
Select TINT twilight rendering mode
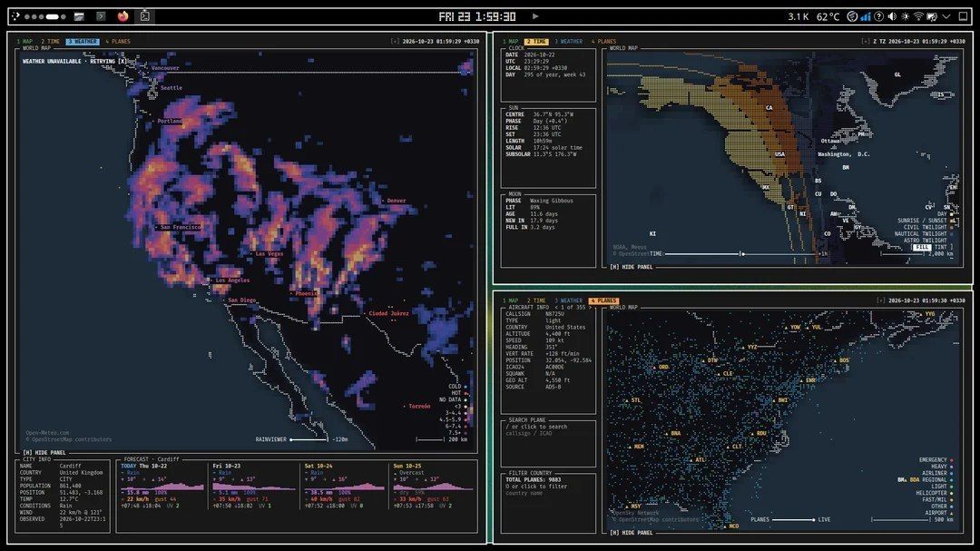pyautogui.click(x=941, y=247)
